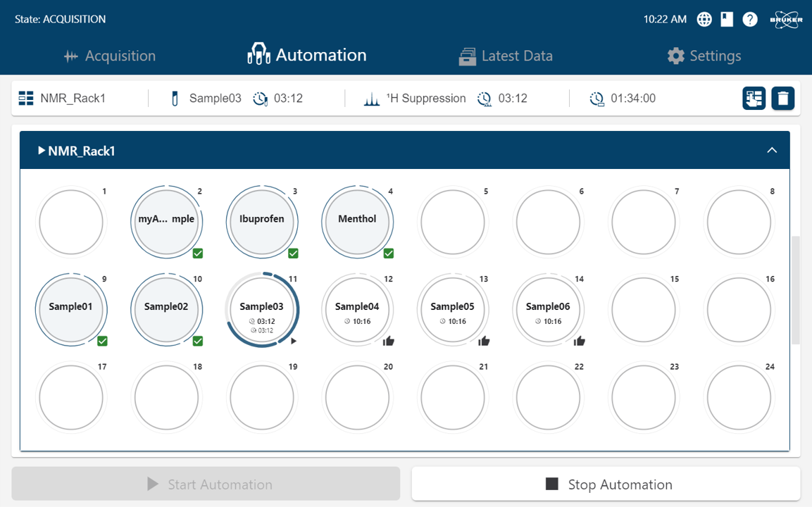812x507 pixels.
Task: Select queued Sample06 in position 14
Action: (x=548, y=309)
